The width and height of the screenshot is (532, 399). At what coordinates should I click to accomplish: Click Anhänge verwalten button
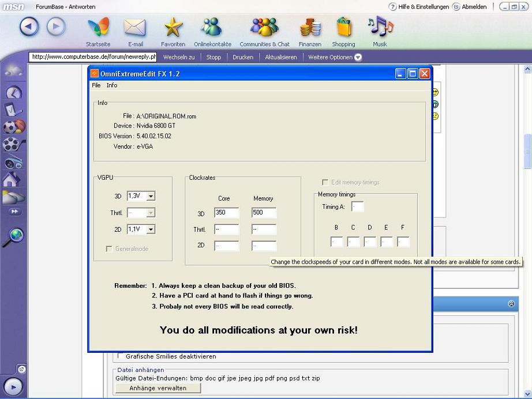coord(158,388)
